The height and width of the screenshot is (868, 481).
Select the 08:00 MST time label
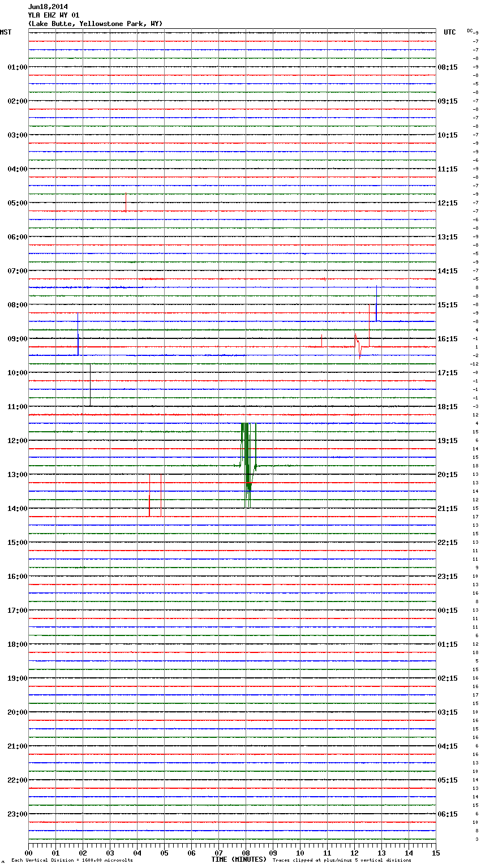[x=18, y=305]
